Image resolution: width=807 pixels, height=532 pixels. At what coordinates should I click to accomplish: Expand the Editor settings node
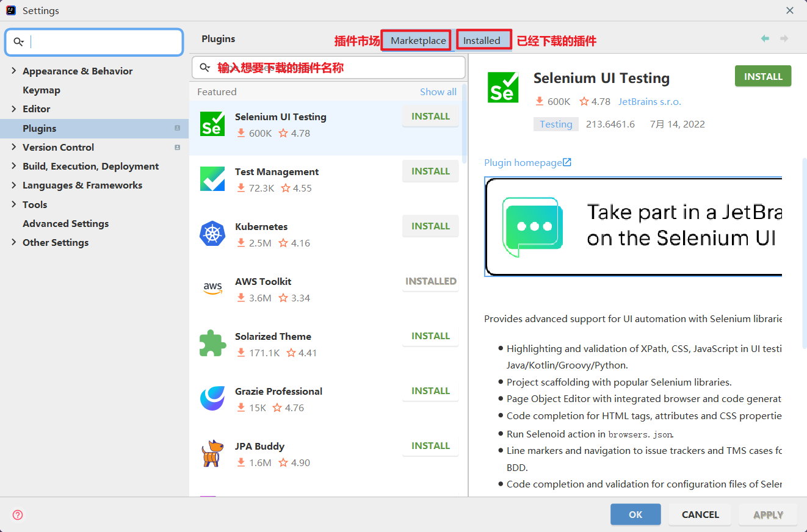coord(14,109)
